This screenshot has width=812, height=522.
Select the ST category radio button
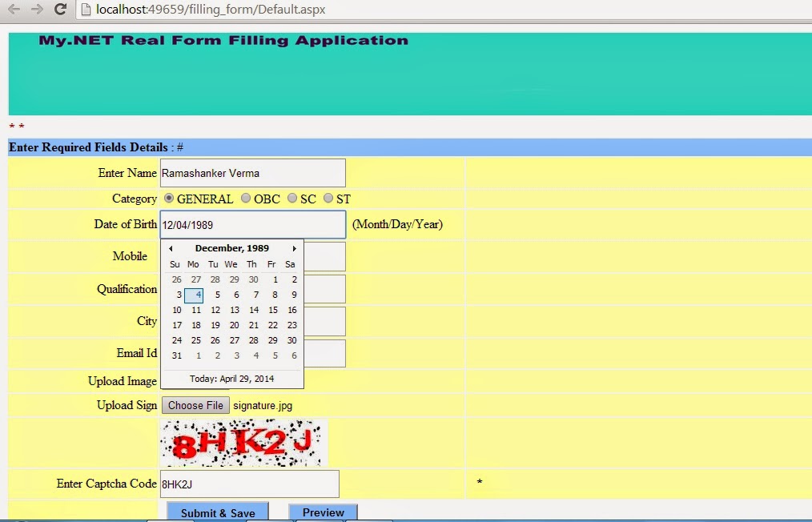point(328,198)
